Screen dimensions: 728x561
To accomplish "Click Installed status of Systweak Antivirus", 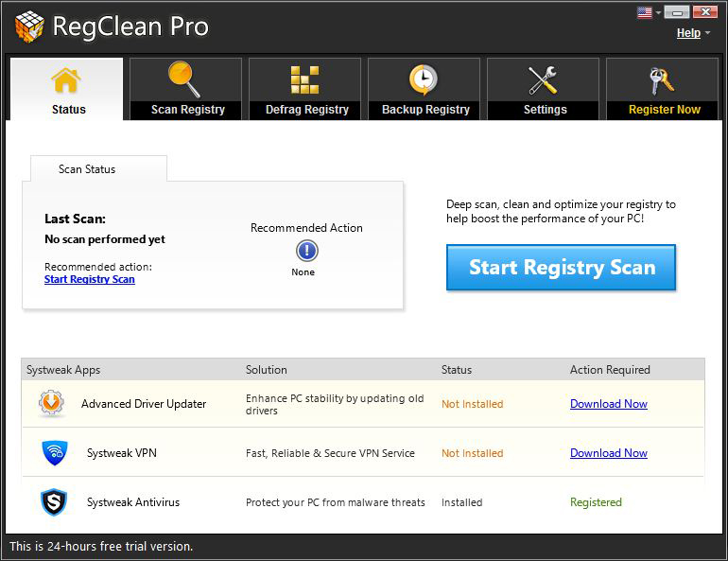I will point(462,503).
